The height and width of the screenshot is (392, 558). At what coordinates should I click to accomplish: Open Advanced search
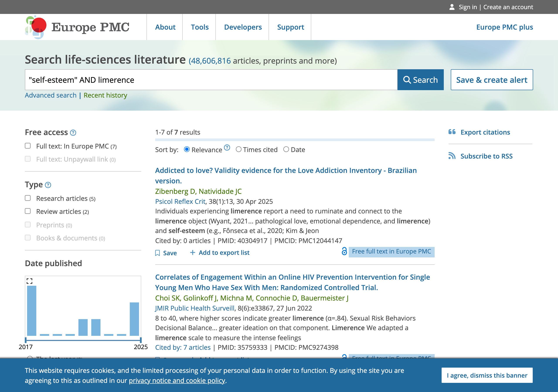(51, 95)
